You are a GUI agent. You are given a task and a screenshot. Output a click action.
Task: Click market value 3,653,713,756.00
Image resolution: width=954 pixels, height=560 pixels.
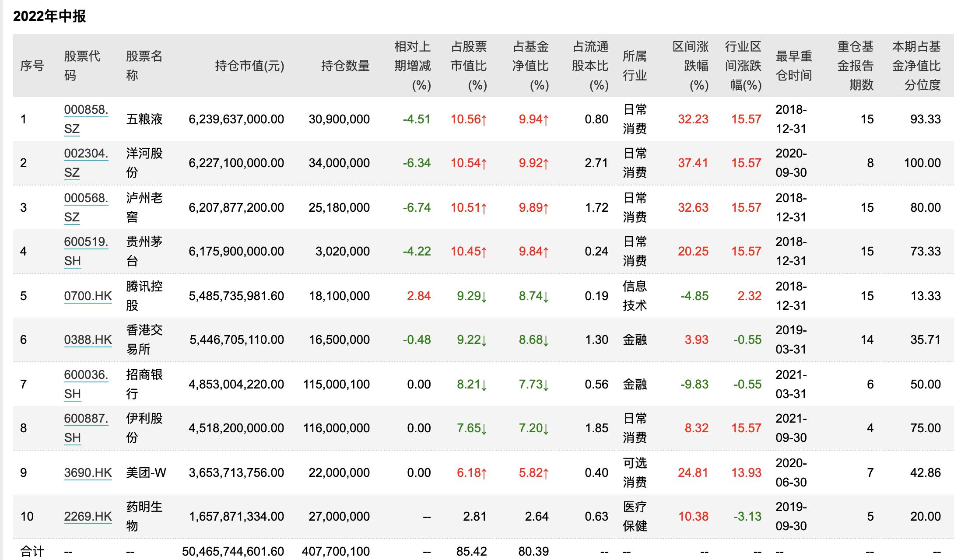(x=236, y=472)
